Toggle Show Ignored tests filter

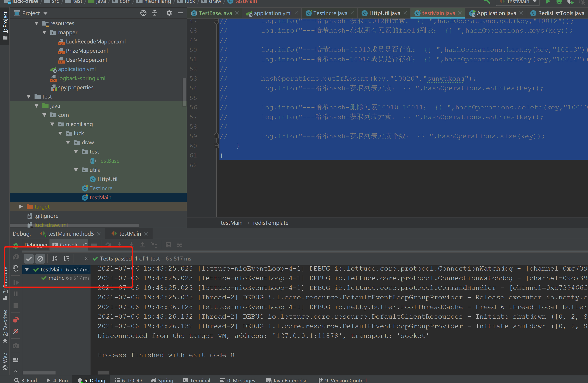[x=40, y=259]
